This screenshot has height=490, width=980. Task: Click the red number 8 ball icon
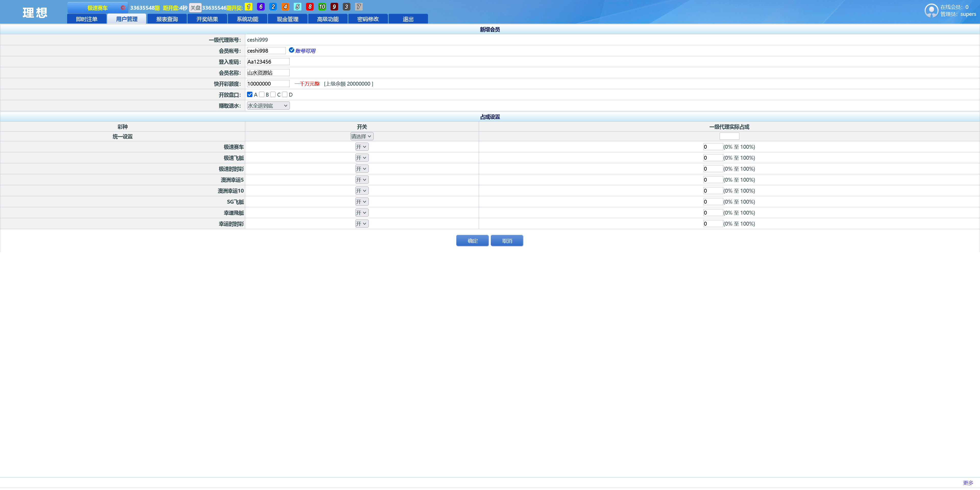(x=310, y=7)
